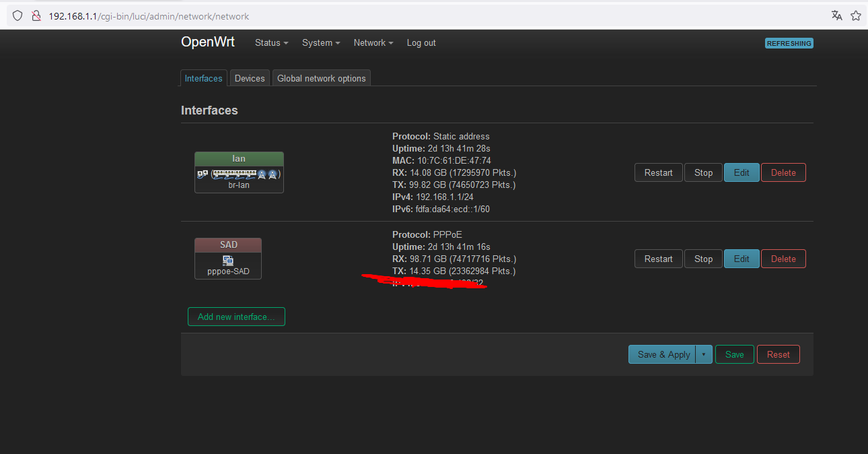Click Add new interface
868x454 pixels.
[236, 317]
